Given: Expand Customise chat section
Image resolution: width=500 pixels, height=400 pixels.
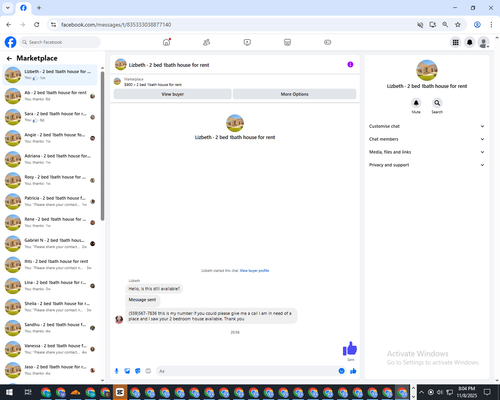Looking at the screenshot, I should (x=426, y=126).
